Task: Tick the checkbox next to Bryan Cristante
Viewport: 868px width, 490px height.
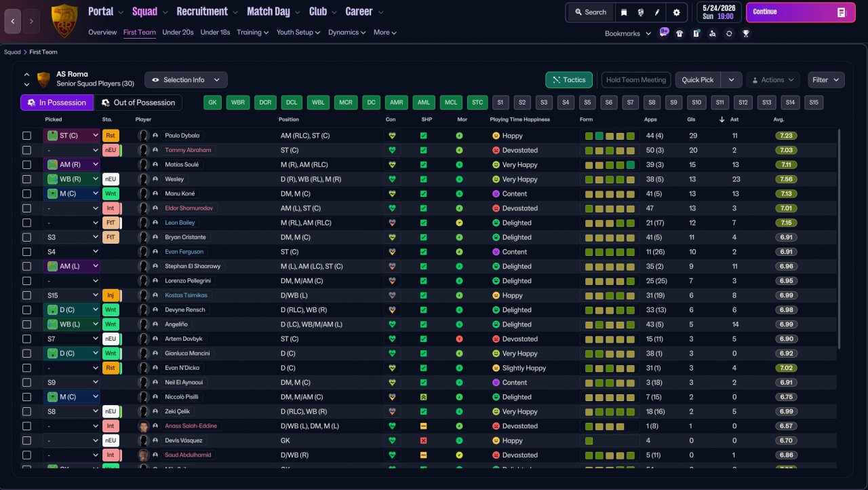Action: (x=26, y=238)
